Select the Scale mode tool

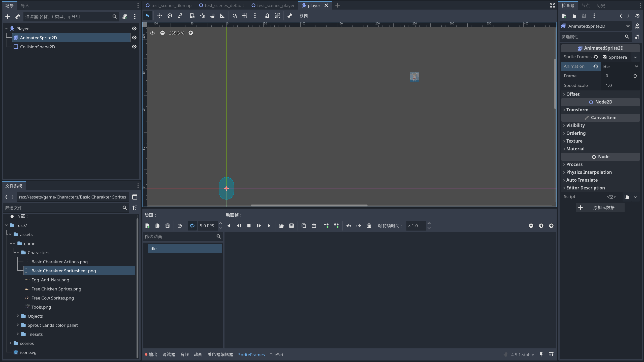coord(180,16)
